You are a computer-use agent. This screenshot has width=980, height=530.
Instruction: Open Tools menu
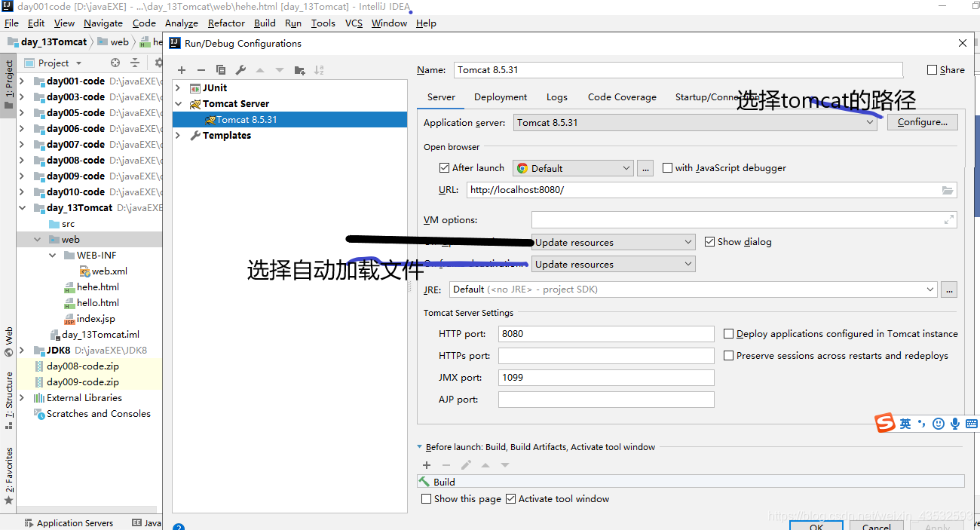(x=323, y=23)
